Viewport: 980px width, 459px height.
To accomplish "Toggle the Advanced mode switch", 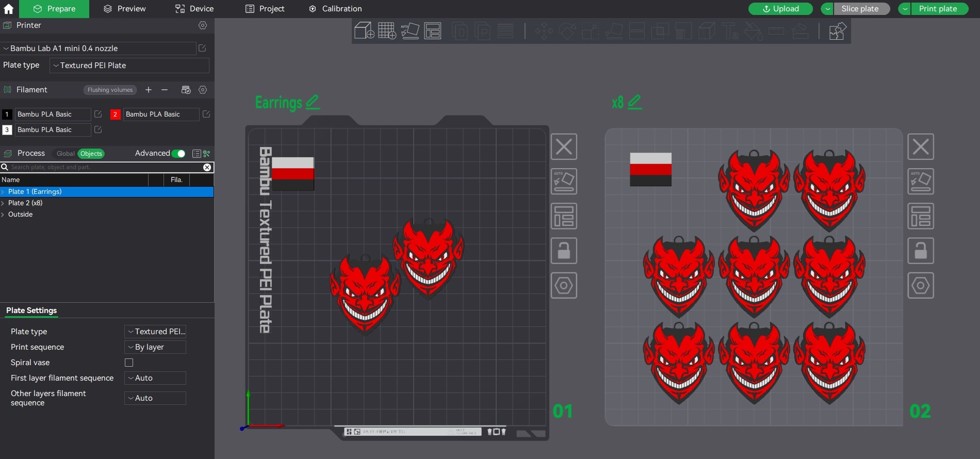I will click(178, 154).
